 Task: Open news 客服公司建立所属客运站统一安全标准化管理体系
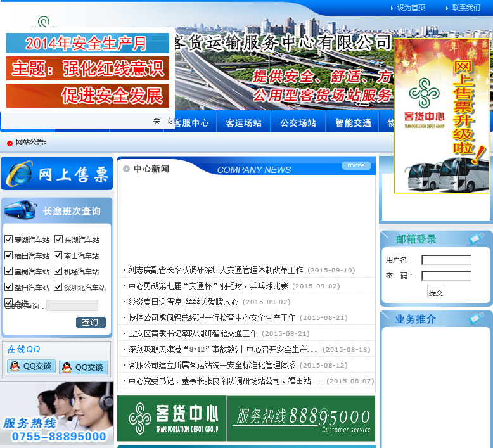pyautogui.click(x=212, y=365)
